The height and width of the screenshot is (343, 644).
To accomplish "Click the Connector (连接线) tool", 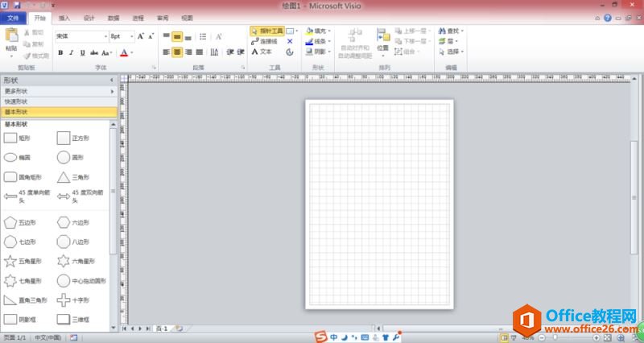I will (265, 42).
